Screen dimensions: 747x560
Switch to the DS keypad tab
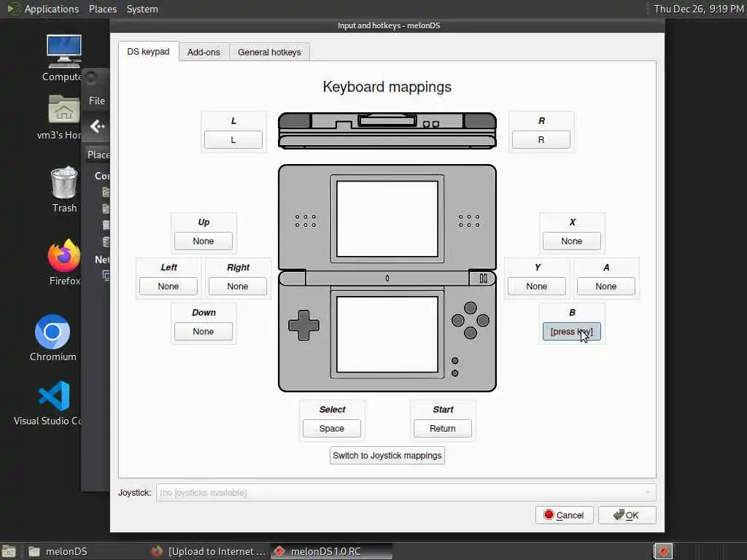(148, 52)
